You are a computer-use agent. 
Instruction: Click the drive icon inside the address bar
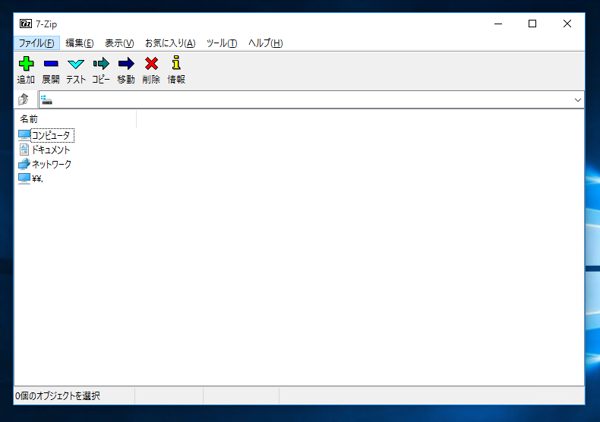coord(46,99)
